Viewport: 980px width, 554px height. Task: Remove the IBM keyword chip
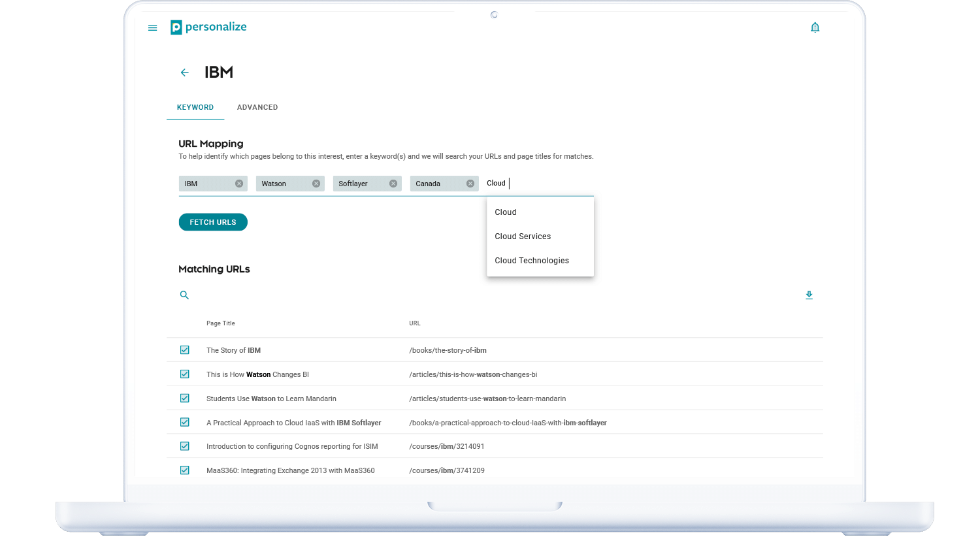click(x=239, y=184)
